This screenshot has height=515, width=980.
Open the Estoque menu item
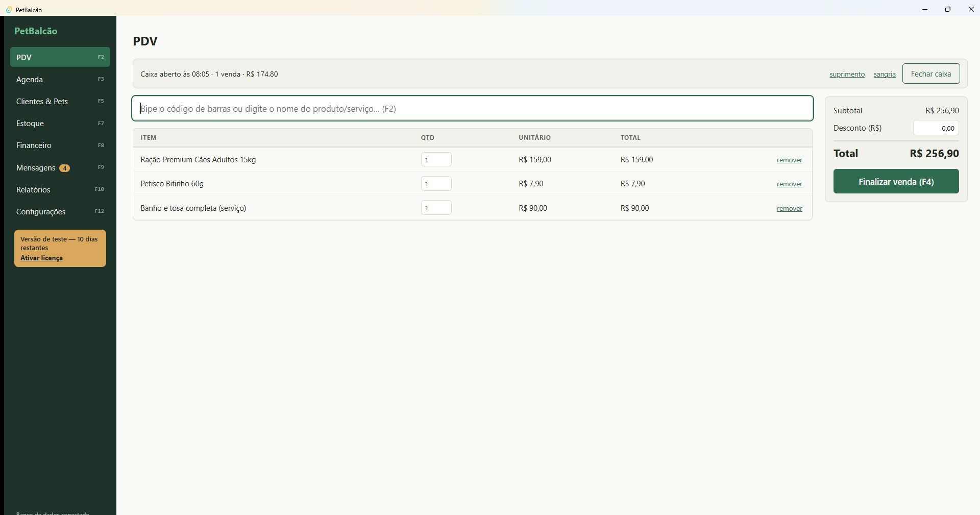tap(60, 123)
